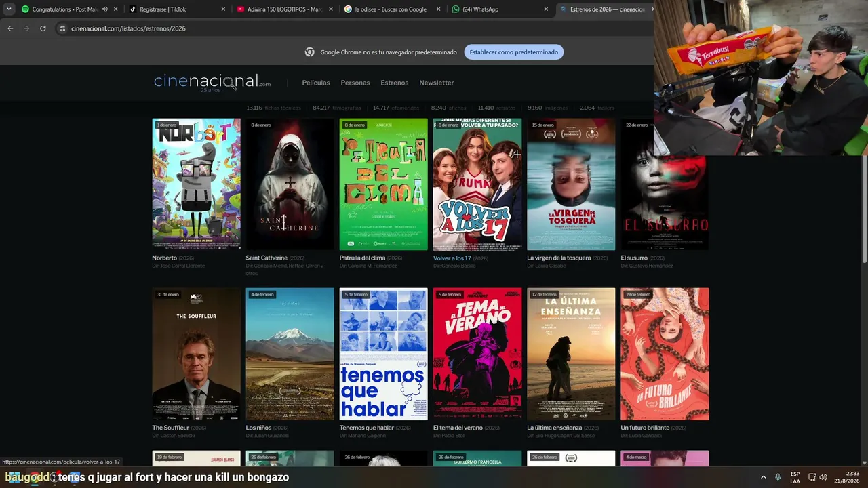This screenshot has width=868, height=488.
Task: Open La última enseñanza poster
Action: (x=571, y=354)
